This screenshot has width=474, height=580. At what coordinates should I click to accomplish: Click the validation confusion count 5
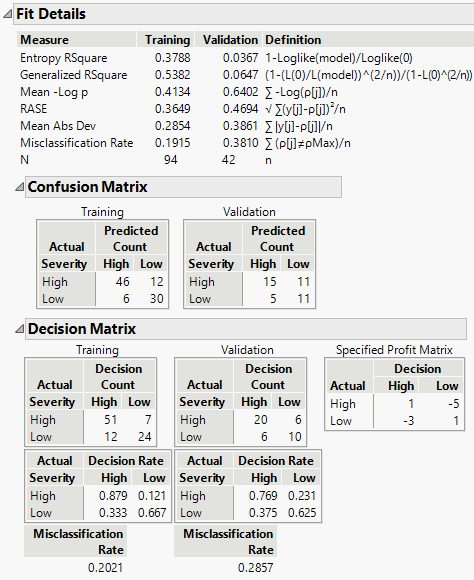pos(273,299)
